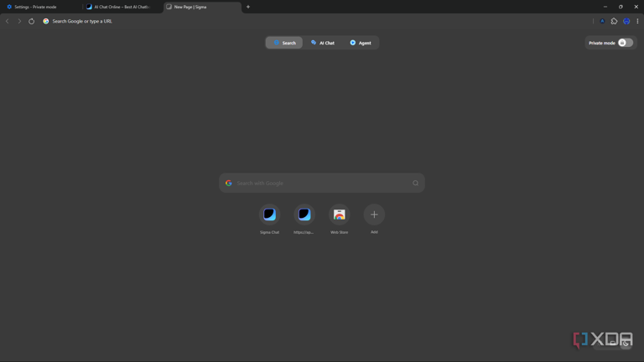Switch to Agent mode

[361, 43]
